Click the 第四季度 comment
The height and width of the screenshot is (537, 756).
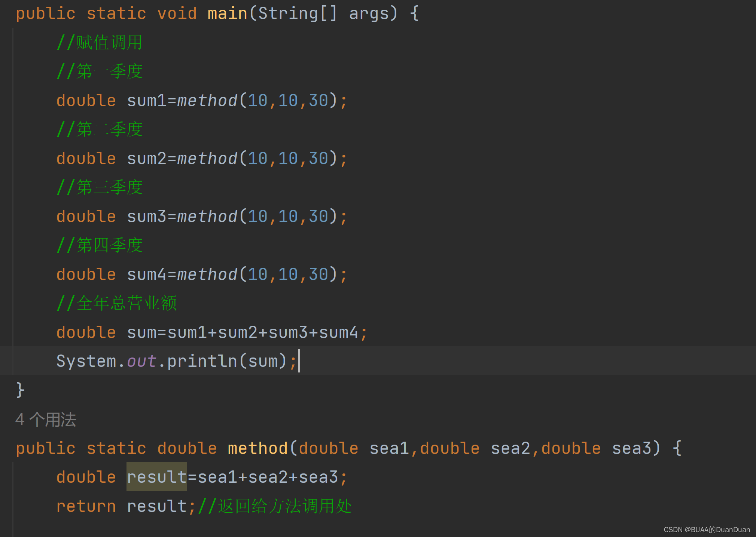(x=100, y=245)
